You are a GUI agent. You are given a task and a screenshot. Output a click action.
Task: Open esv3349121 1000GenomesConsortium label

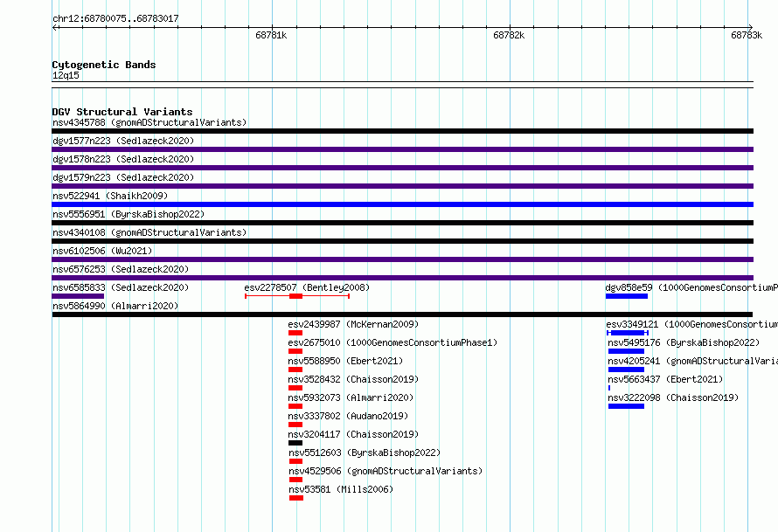click(x=691, y=324)
